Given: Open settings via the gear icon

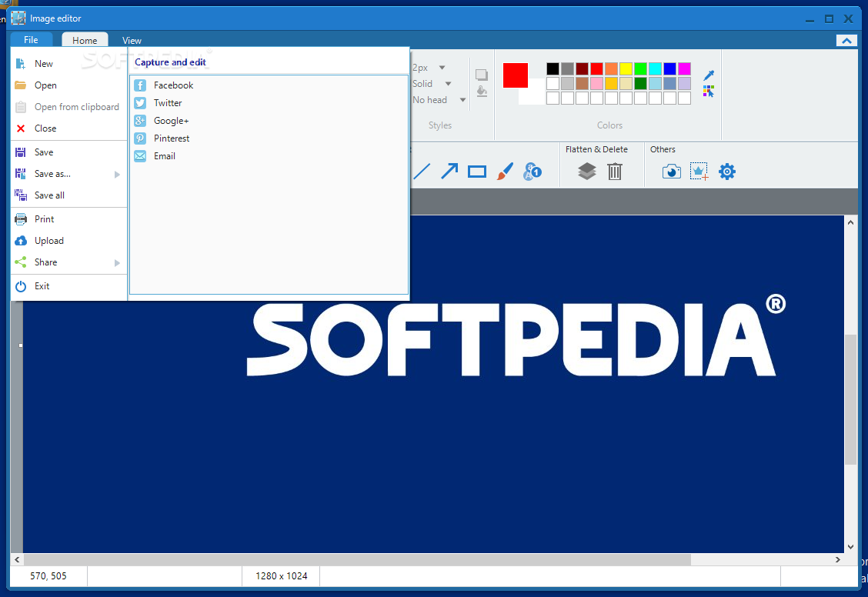Looking at the screenshot, I should (727, 172).
